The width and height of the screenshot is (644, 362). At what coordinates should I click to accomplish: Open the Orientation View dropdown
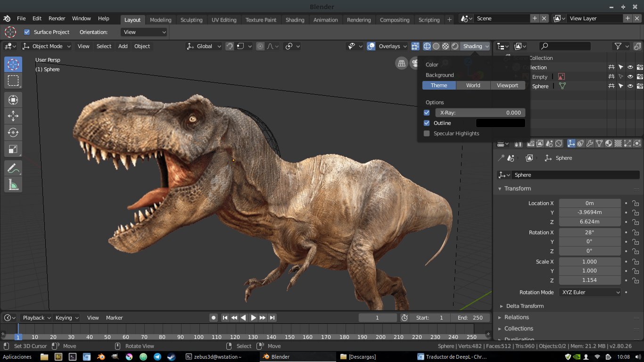tap(144, 32)
